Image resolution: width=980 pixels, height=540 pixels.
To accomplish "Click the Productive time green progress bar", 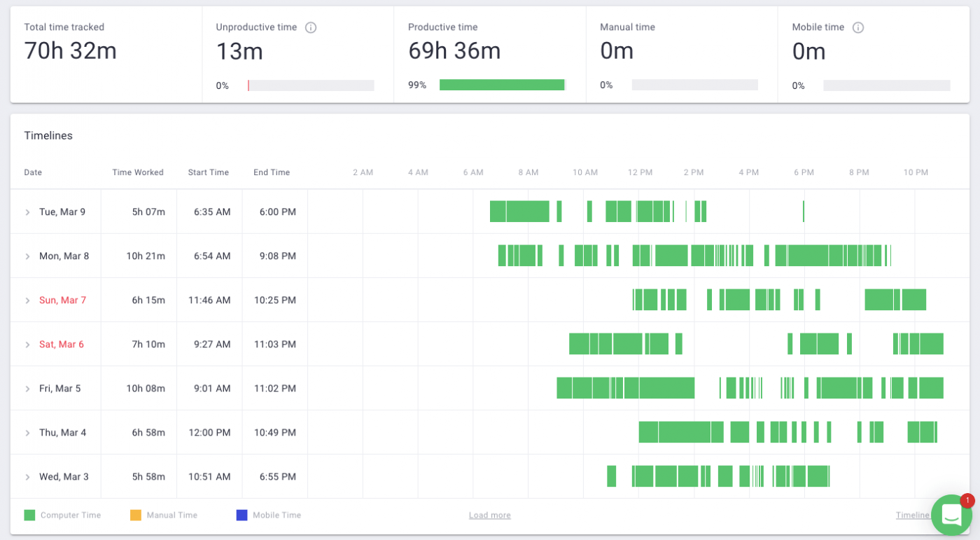I will (x=501, y=85).
